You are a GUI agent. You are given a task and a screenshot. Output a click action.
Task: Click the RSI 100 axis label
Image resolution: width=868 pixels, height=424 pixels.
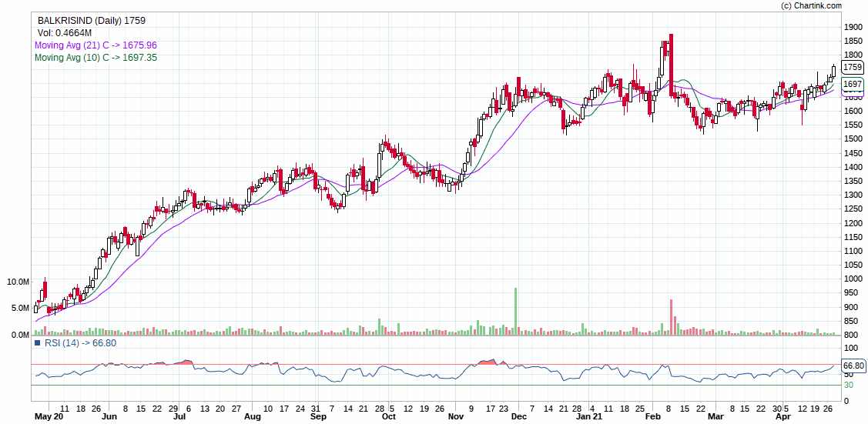point(851,349)
